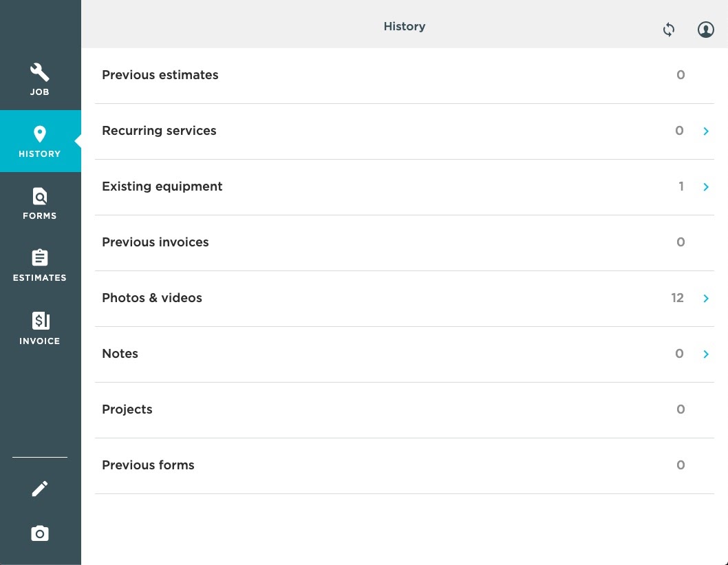Tap the pencil edit icon
Viewport: 728px width, 565px height.
40,489
